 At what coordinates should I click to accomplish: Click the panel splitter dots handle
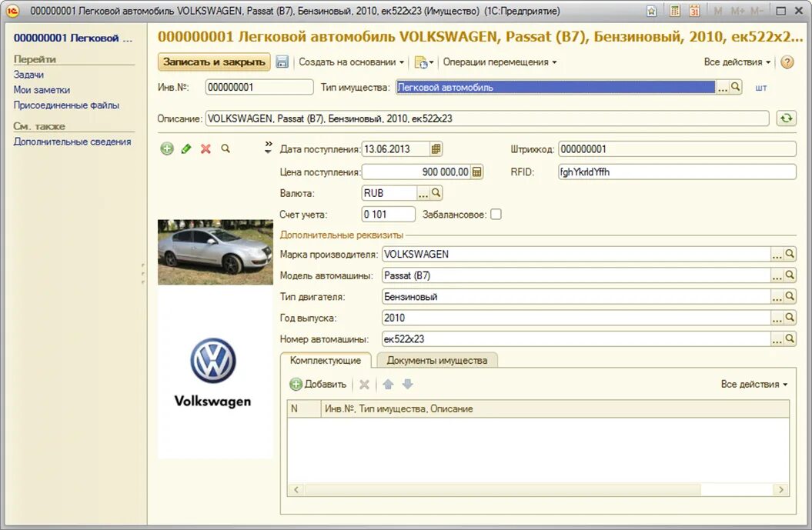(x=143, y=274)
